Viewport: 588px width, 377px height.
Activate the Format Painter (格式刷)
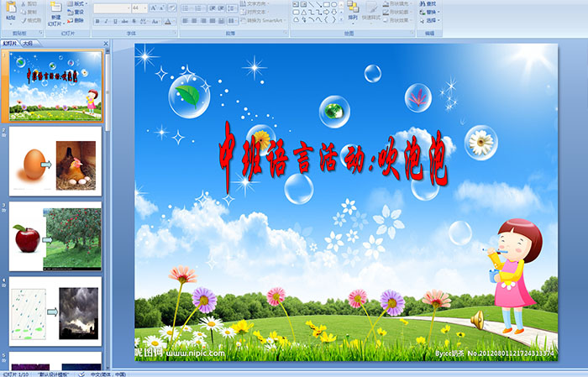pos(31,20)
